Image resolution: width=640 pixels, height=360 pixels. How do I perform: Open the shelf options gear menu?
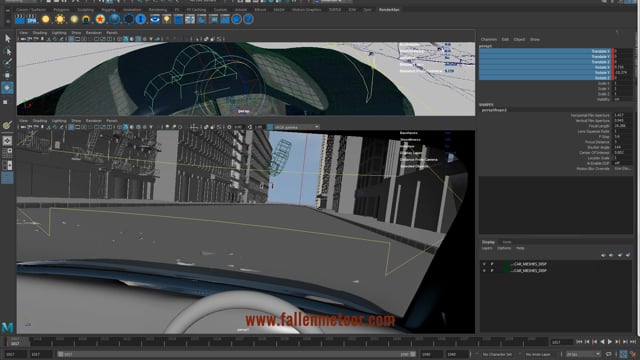click(8, 21)
